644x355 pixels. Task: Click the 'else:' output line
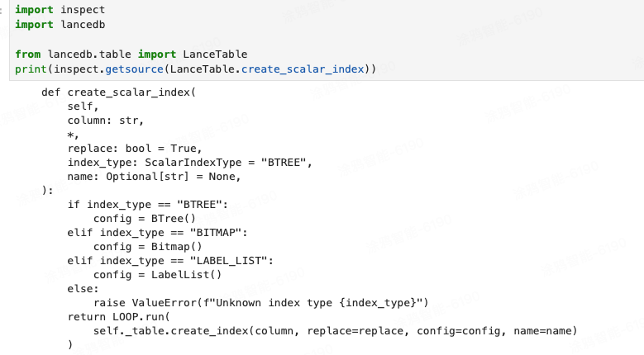click(83, 289)
